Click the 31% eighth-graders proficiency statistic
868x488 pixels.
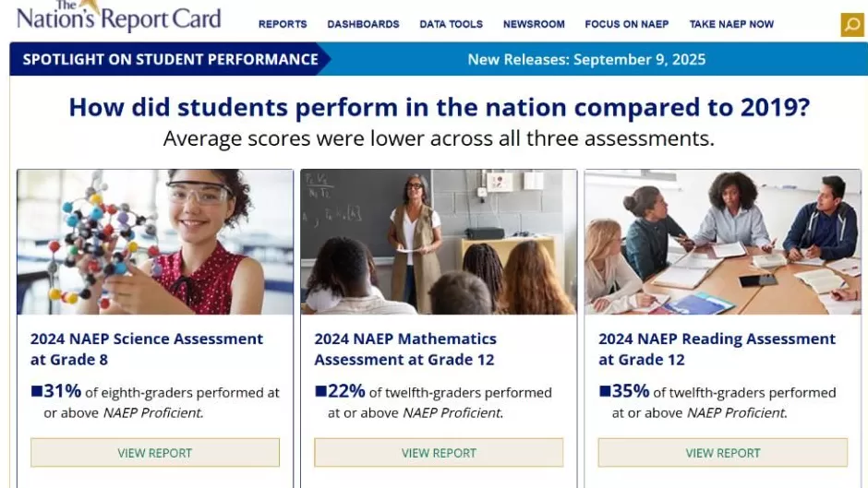63,391
